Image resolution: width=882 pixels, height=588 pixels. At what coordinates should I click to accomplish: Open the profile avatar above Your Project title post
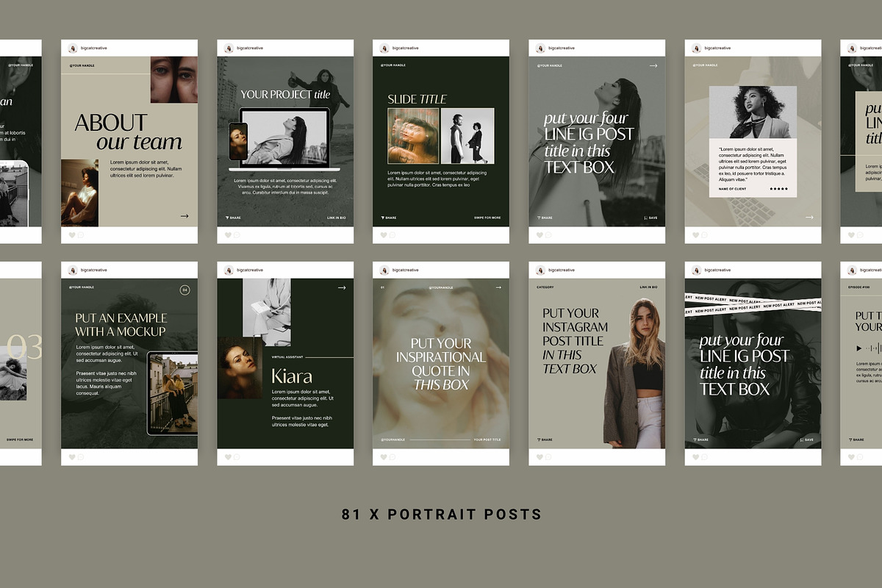point(229,48)
